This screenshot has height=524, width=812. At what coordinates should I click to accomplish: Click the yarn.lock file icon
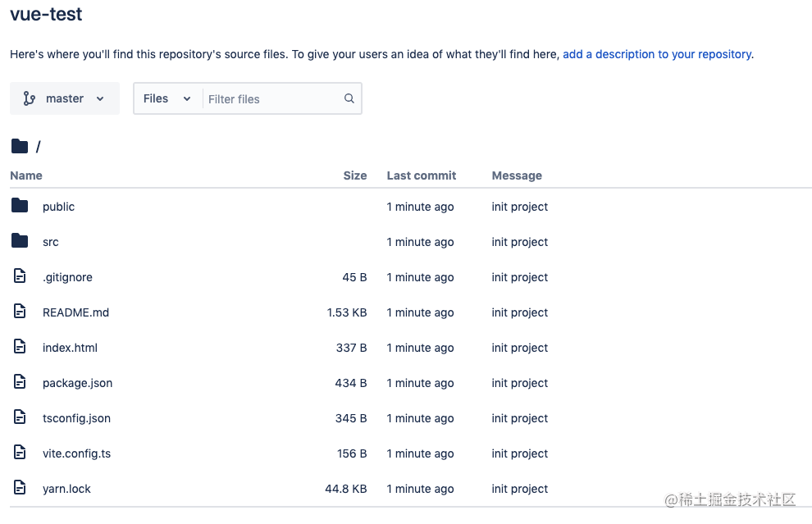pos(20,488)
